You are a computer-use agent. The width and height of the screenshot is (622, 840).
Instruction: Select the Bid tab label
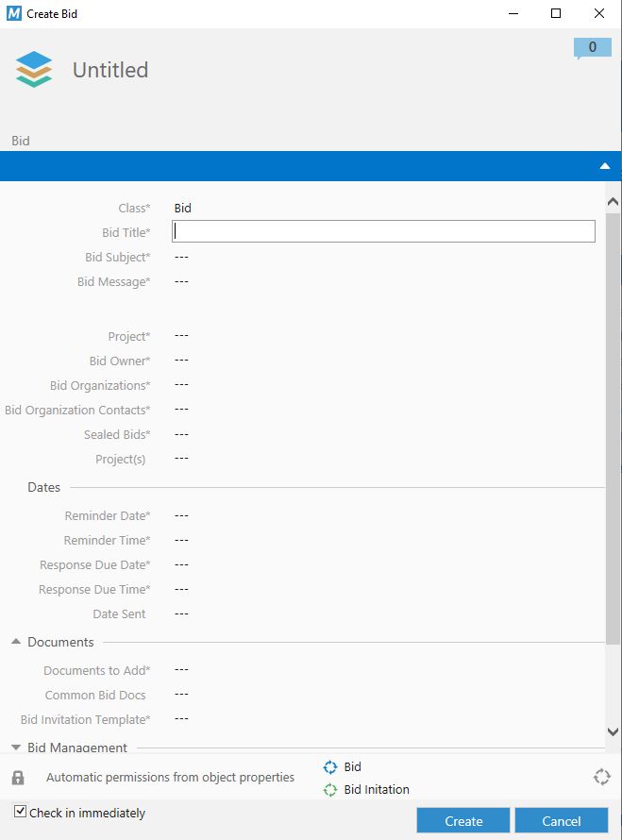(21, 141)
